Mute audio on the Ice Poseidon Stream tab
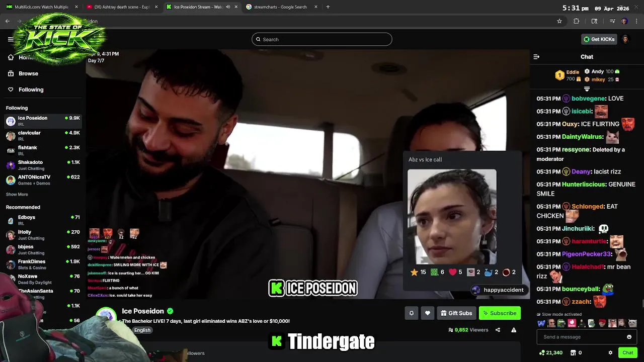Image resolution: width=644 pixels, height=362 pixels. [228, 7]
